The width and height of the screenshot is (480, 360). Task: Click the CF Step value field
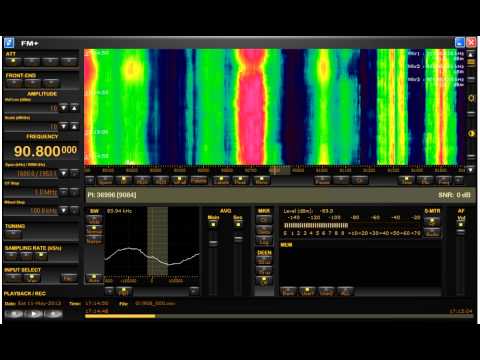tap(31, 192)
